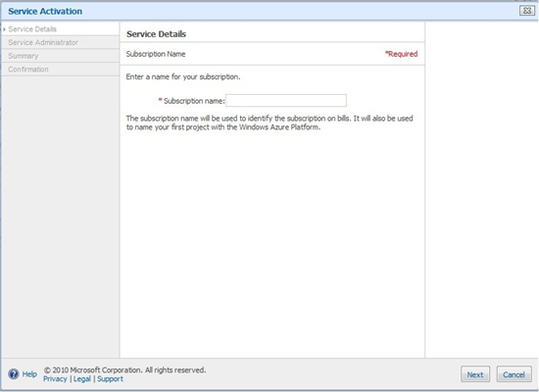The width and height of the screenshot is (539, 392).
Task: Open the Privacy link
Action: 55,379
